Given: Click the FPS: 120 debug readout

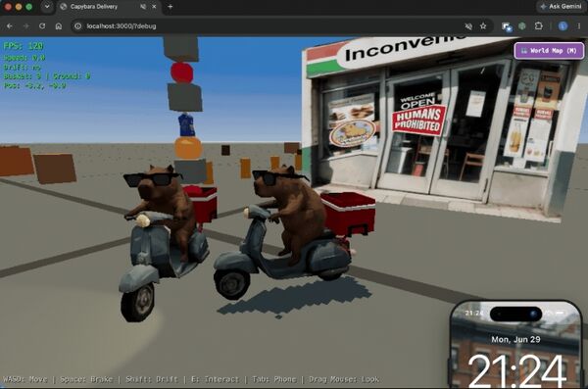Looking at the screenshot, I should coord(24,46).
